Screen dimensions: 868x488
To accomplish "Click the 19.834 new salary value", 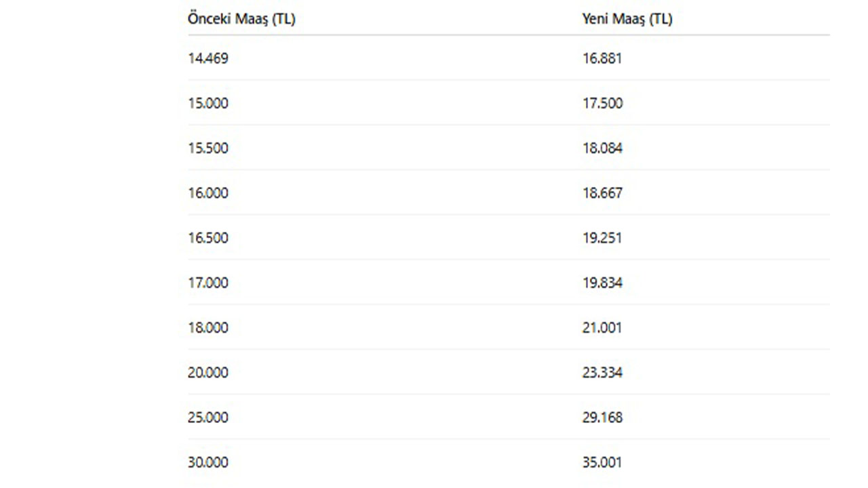I will pyautogui.click(x=602, y=283).
